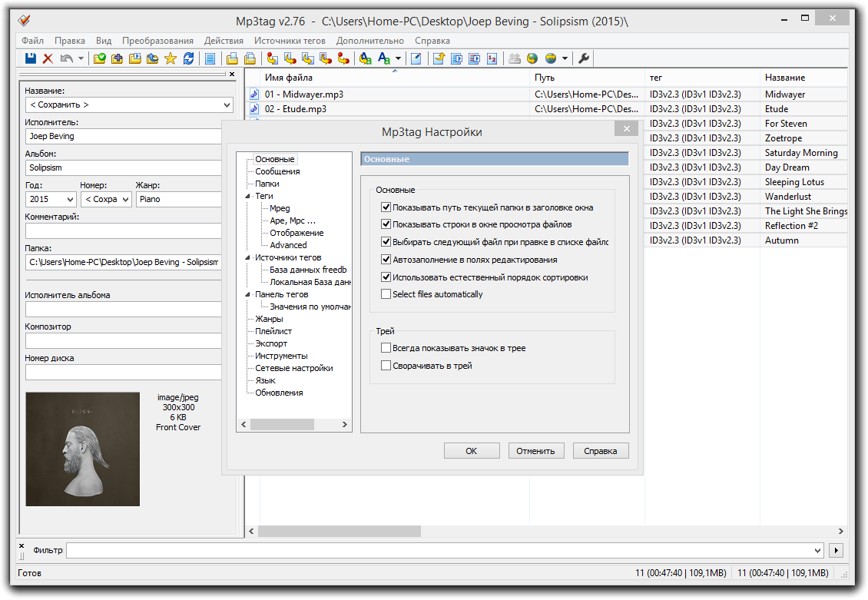Click the yellow star Favorites icon

pos(170,58)
